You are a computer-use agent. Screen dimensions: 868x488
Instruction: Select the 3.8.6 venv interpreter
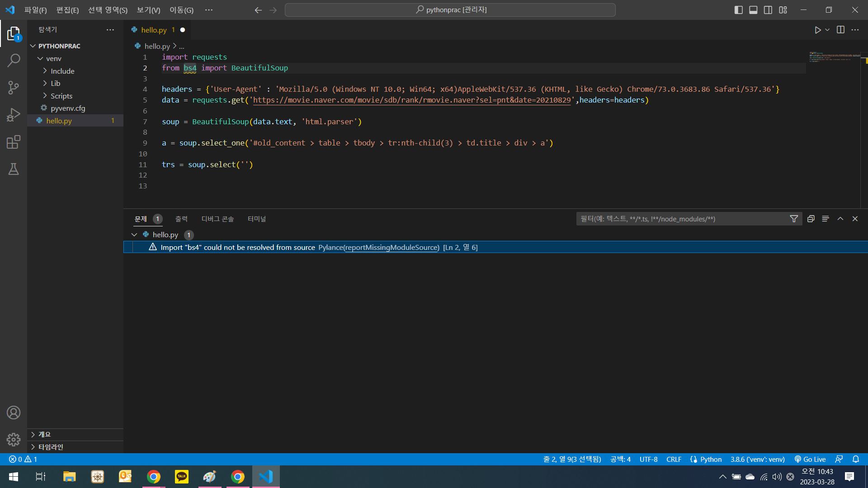point(758,459)
